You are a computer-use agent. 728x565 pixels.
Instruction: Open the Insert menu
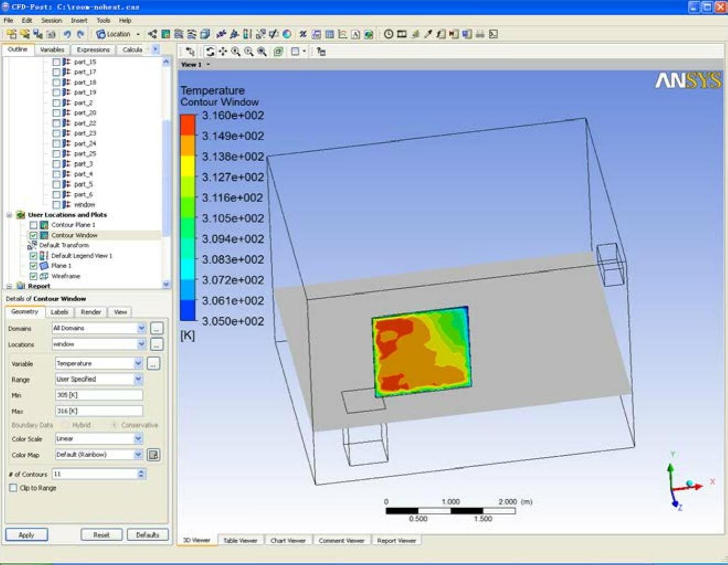[x=78, y=20]
